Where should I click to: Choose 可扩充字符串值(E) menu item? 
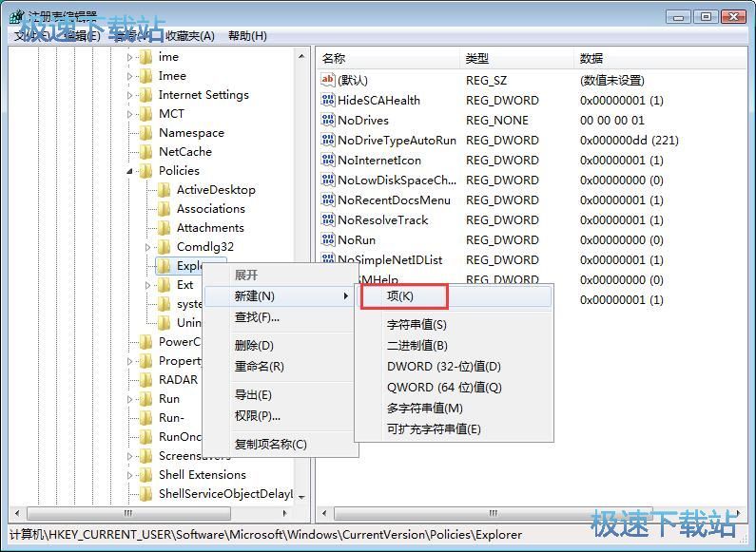tap(456, 429)
